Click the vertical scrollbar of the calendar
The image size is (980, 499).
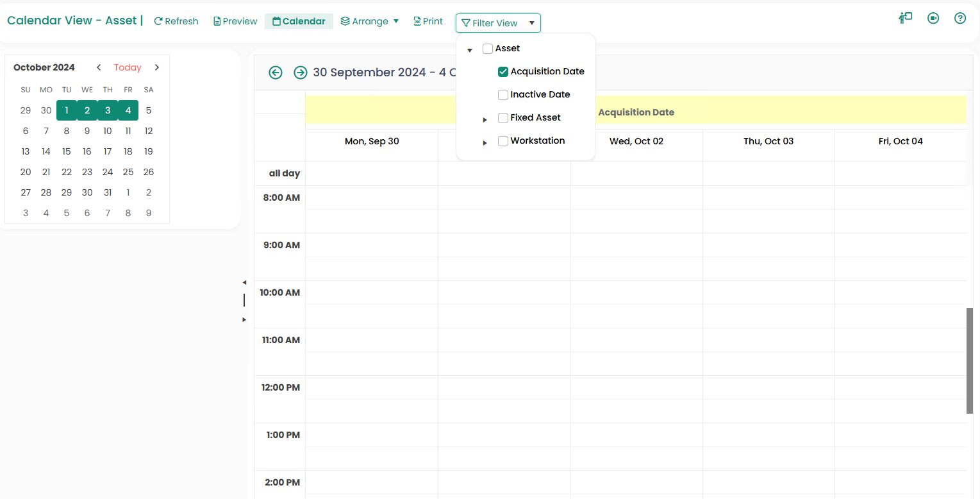pos(970,360)
